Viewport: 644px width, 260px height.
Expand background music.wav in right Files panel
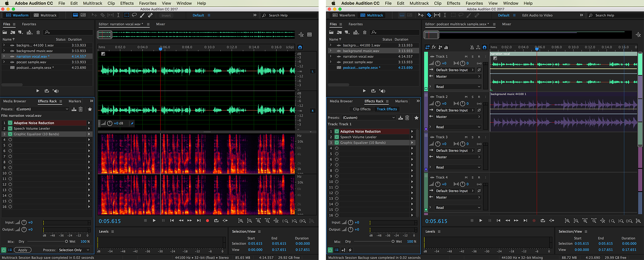(330, 51)
